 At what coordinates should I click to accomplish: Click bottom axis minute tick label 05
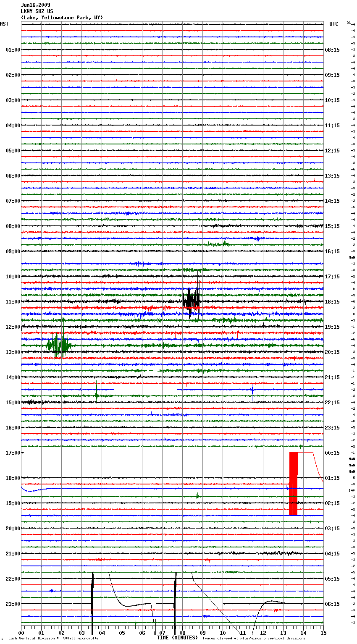(x=122, y=633)
